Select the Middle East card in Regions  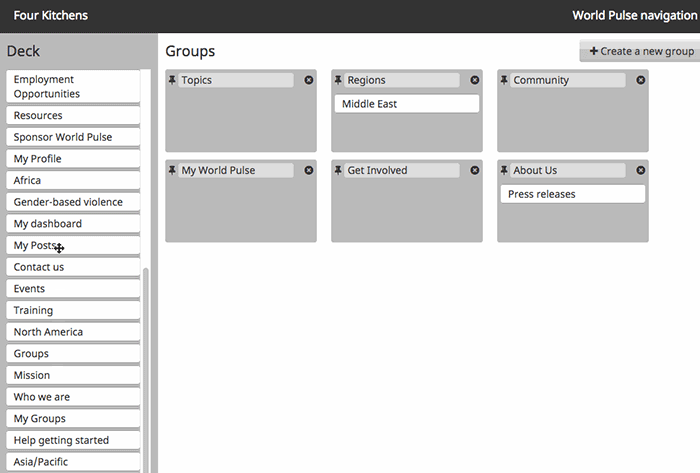(406, 104)
